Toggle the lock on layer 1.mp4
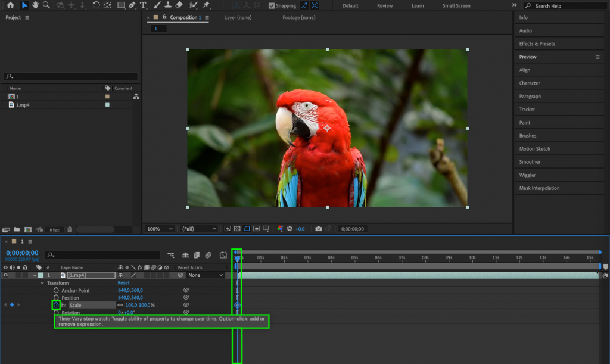This screenshot has width=610, height=364. 24,275
